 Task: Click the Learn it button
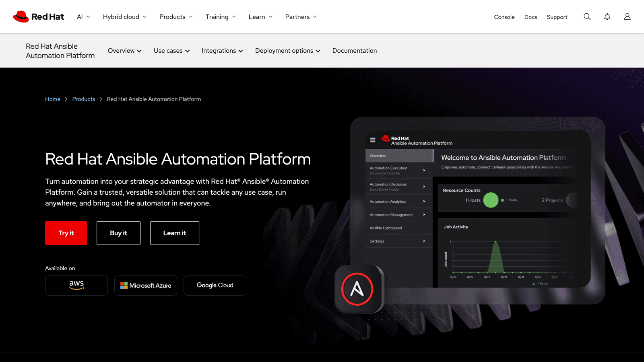pos(175,233)
